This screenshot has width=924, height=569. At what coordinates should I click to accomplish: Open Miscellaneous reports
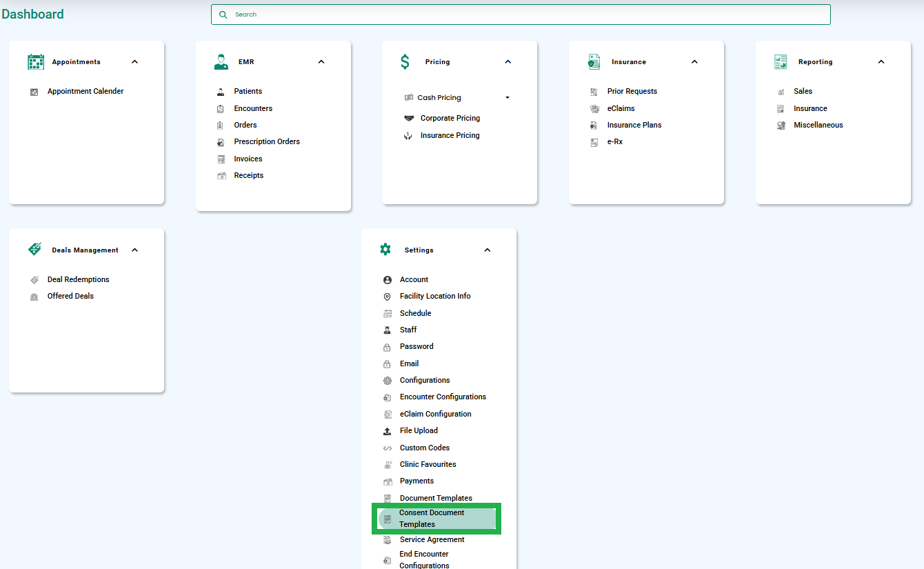point(818,126)
